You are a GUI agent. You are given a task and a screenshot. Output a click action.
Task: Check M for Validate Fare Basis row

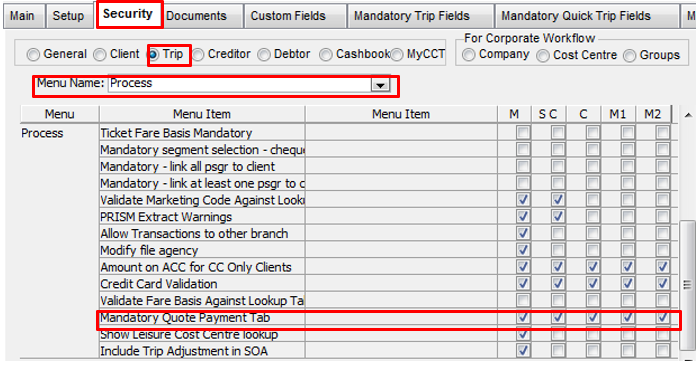point(523,300)
